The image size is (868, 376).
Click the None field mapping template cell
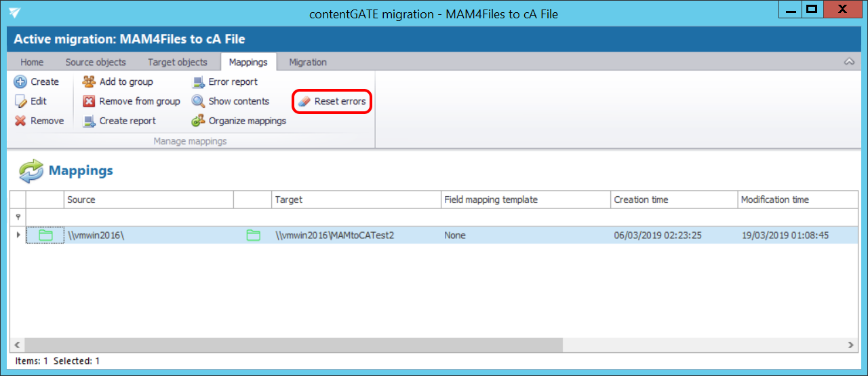click(526, 235)
